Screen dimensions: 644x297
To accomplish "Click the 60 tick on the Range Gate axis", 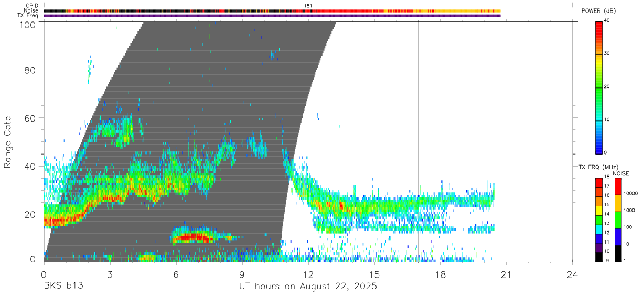I will (x=30, y=117).
